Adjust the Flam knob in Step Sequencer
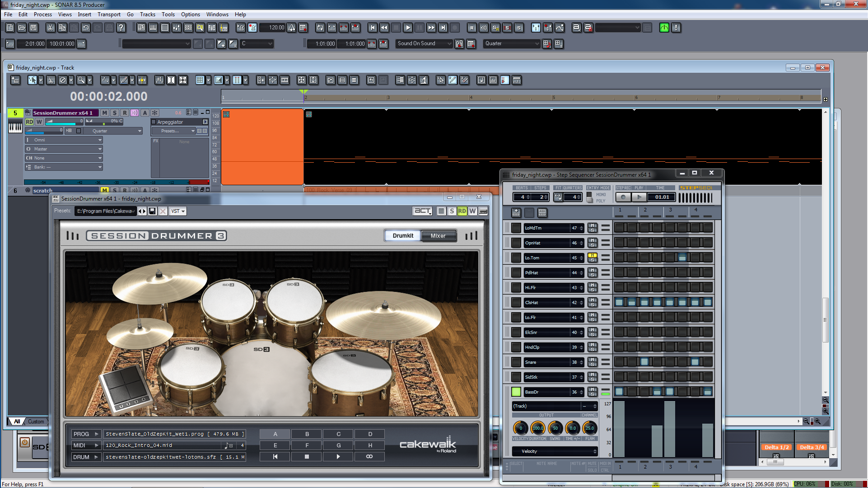Image resolution: width=868 pixels, height=488 pixels. click(x=590, y=428)
